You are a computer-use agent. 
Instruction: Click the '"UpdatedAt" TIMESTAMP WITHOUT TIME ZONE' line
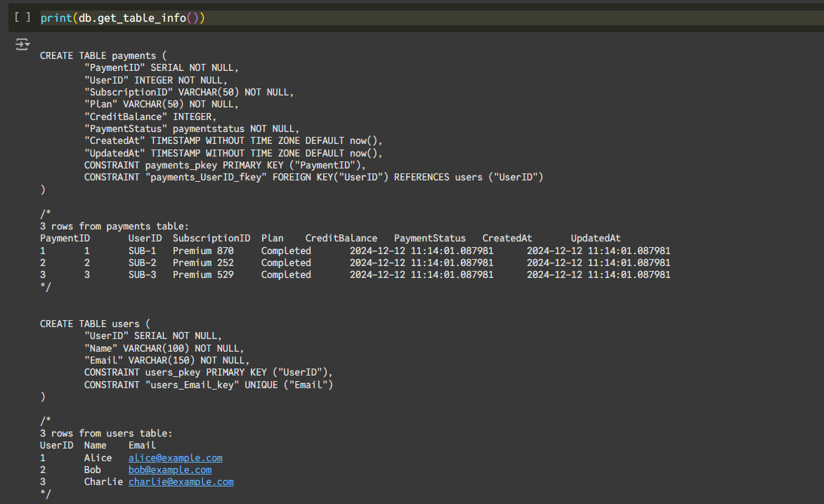coord(233,153)
